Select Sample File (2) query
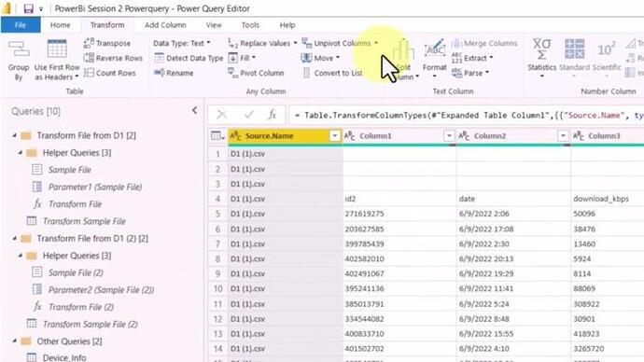This screenshot has width=644, height=362. coord(76,272)
